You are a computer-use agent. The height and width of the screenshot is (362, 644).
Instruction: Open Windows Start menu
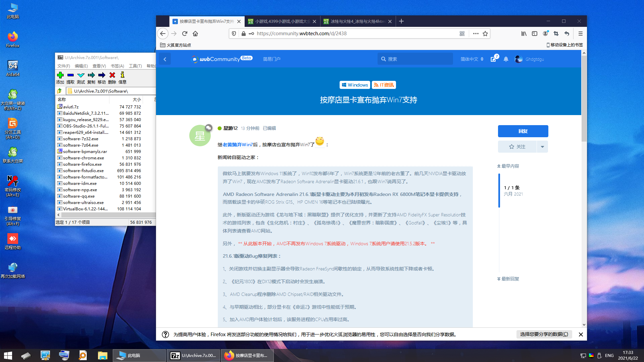tap(8, 355)
